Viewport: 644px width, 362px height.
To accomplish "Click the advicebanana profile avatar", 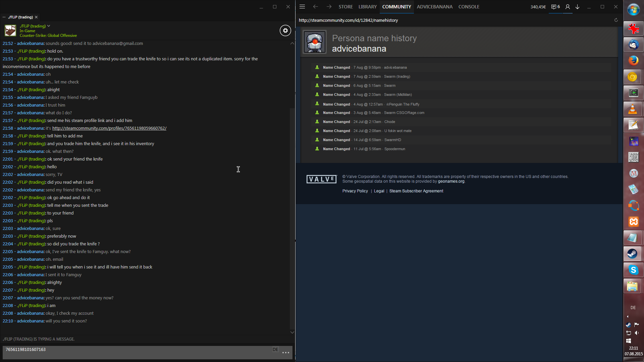I will [x=315, y=42].
